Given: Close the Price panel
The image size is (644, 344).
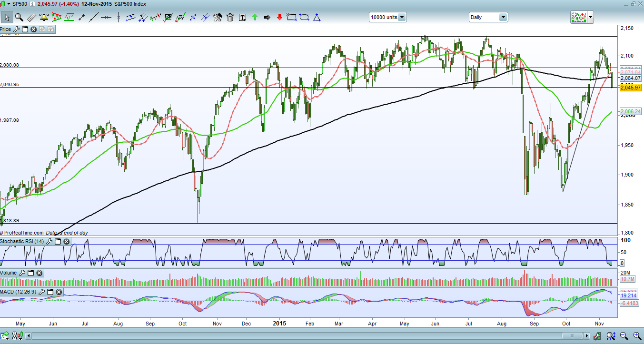Looking at the screenshot, I should click(x=34, y=29).
